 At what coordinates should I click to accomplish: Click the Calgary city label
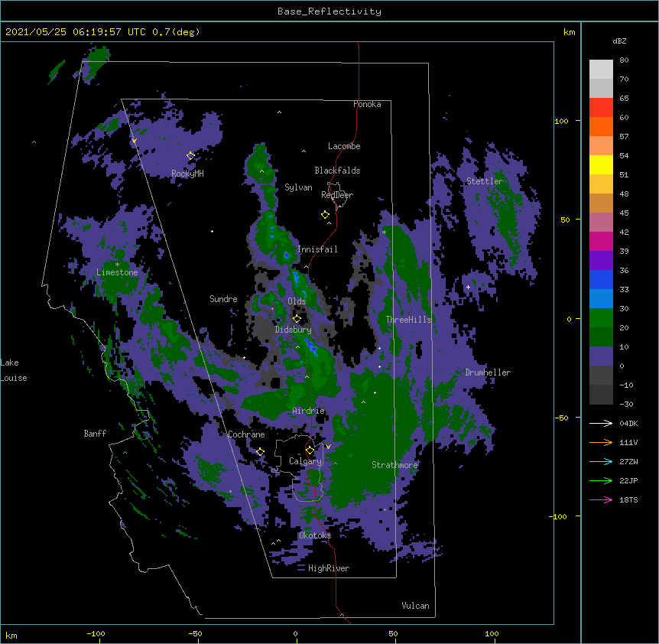click(x=305, y=461)
